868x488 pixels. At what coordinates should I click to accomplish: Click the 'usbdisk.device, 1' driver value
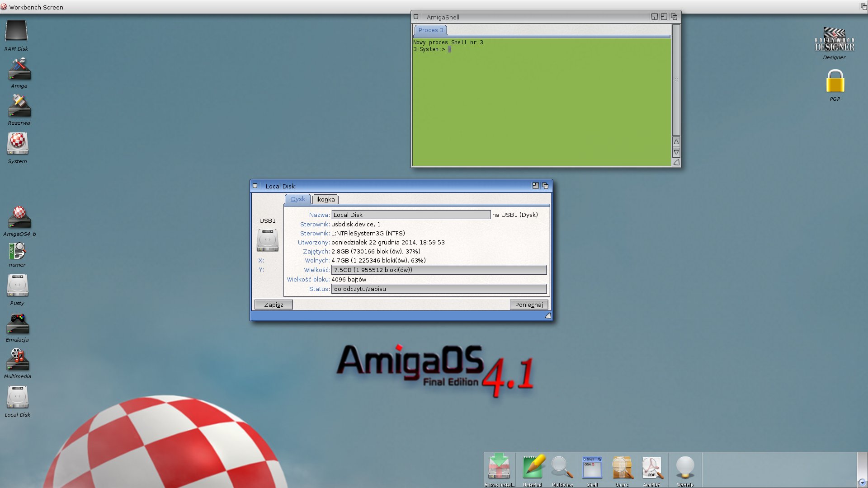pos(356,224)
